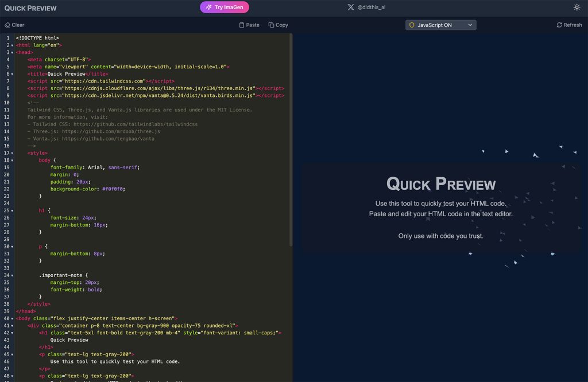Collapse the head tag on line 3
This screenshot has height=382, width=588.
click(12, 52)
